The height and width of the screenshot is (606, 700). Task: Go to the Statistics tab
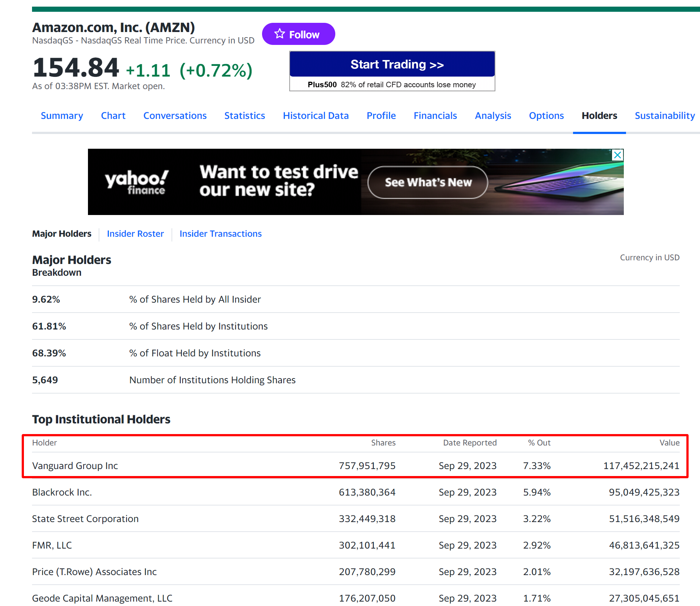245,116
